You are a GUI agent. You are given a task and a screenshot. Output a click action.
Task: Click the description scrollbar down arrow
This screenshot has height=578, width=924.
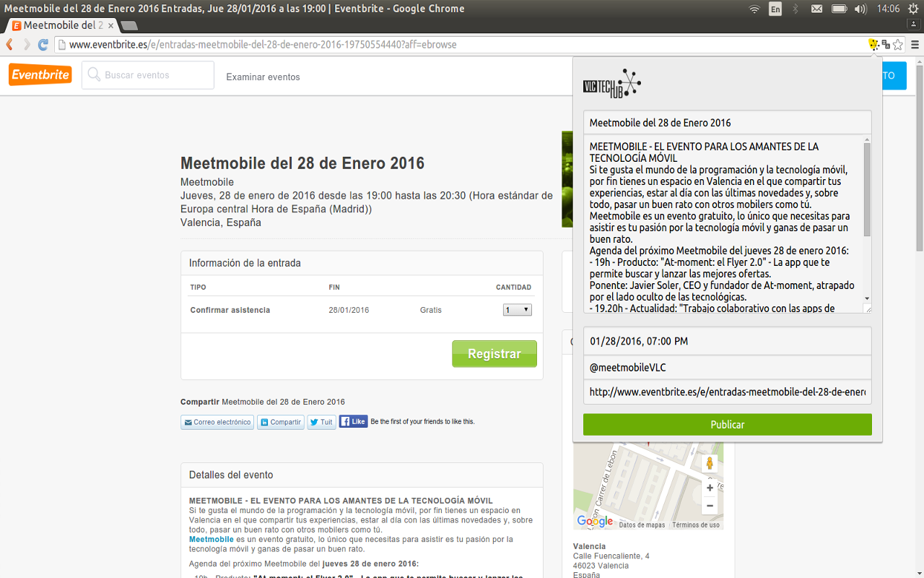[x=867, y=298]
